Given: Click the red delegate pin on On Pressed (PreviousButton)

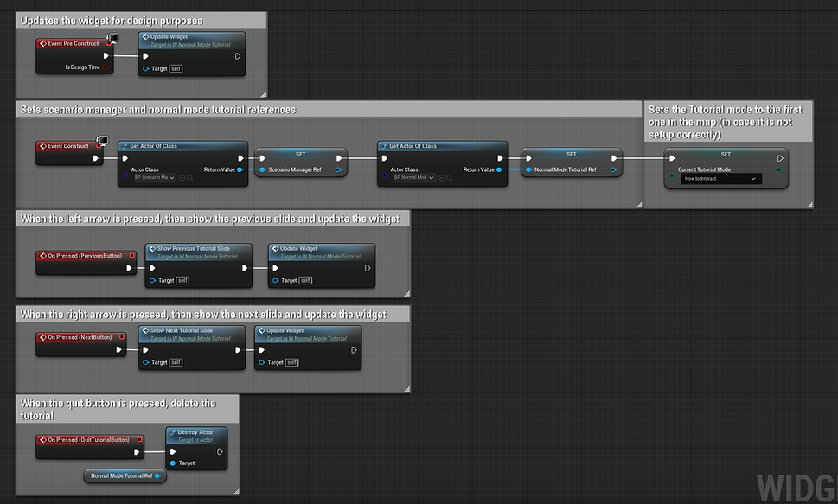Looking at the screenshot, I should 132,256.
